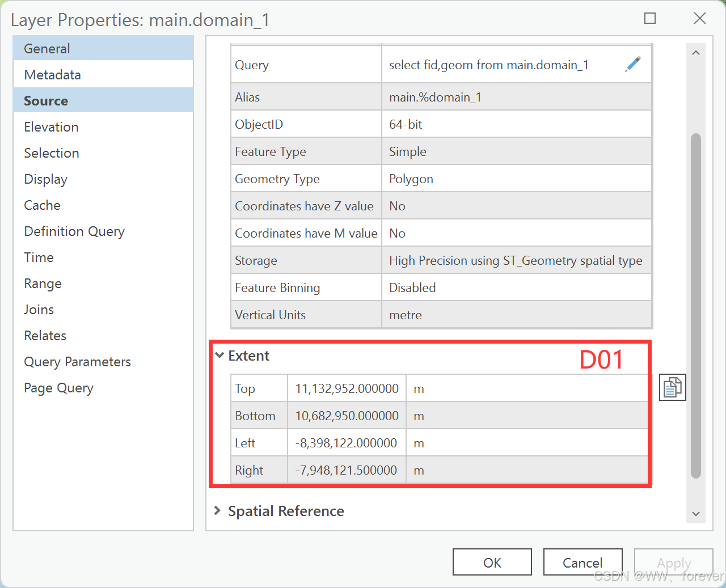
Task: Close the Layer Properties dialog
Action: coord(700,18)
